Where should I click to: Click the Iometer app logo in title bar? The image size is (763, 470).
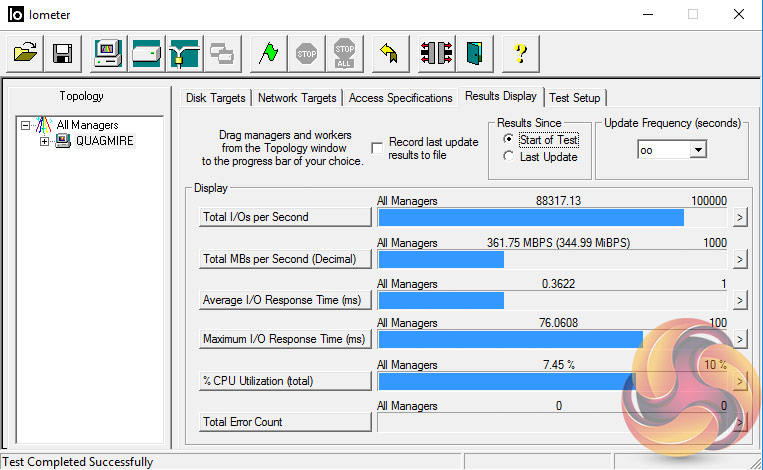coord(16,15)
